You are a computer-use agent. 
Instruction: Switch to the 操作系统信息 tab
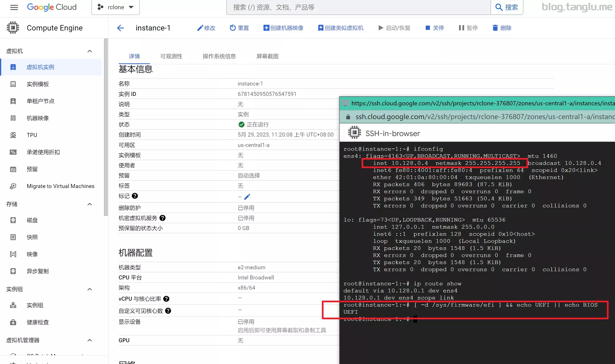[x=220, y=56]
